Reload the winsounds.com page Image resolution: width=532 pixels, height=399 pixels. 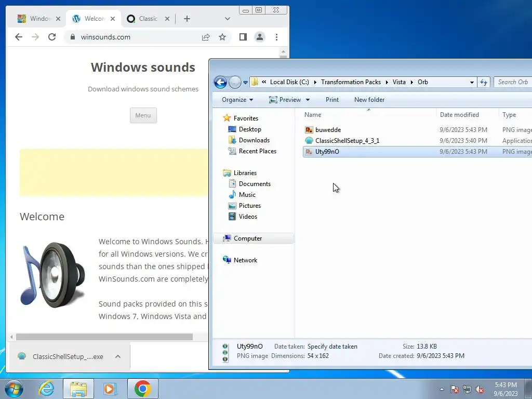[x=52, y=37]
